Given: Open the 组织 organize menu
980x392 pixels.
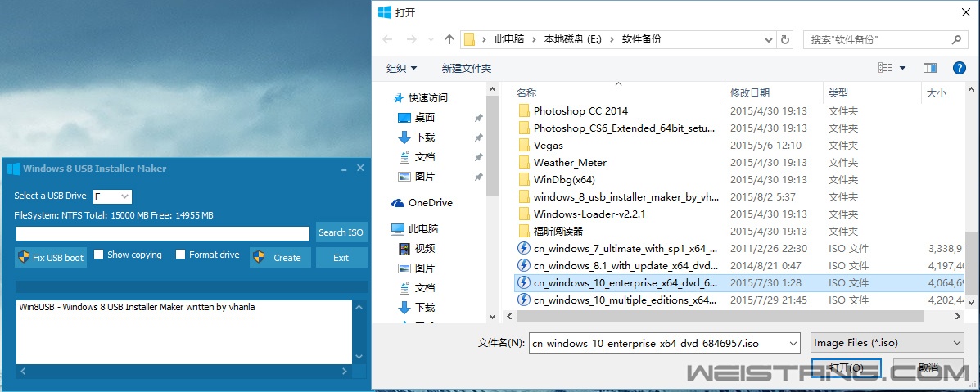Looking at the screenshot, I should point(401,68).
